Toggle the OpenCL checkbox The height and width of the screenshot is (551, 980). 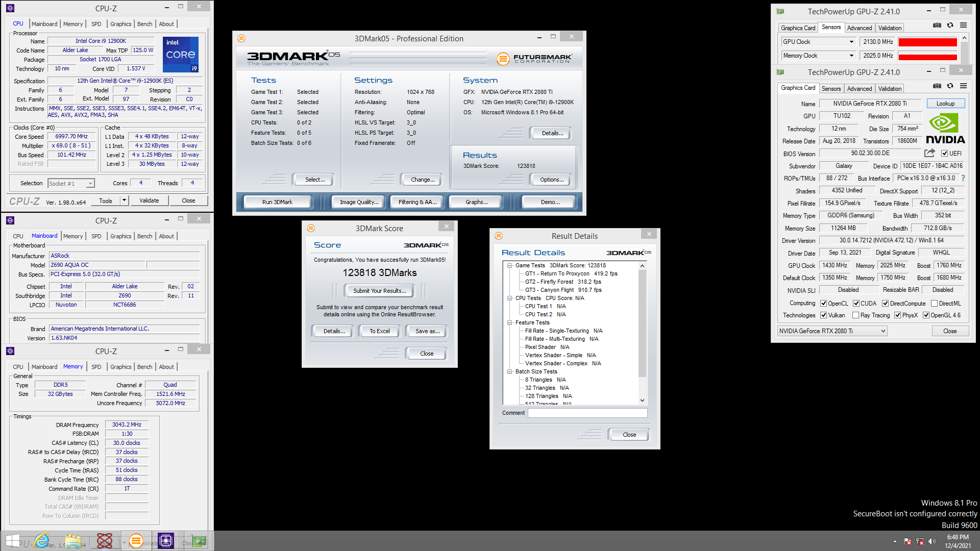[x=823, y=304]
